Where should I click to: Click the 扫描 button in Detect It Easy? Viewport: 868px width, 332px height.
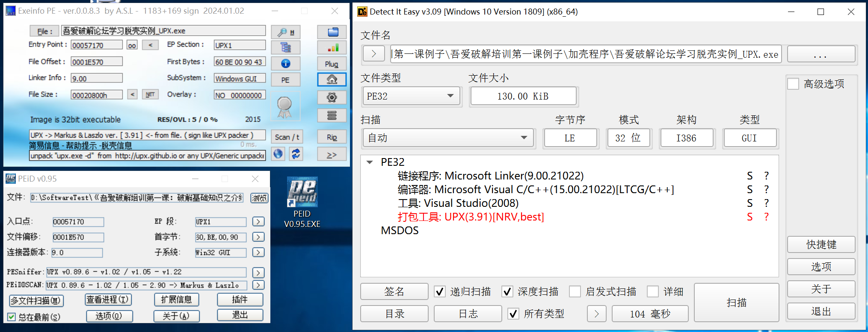[x=736, y=303]
